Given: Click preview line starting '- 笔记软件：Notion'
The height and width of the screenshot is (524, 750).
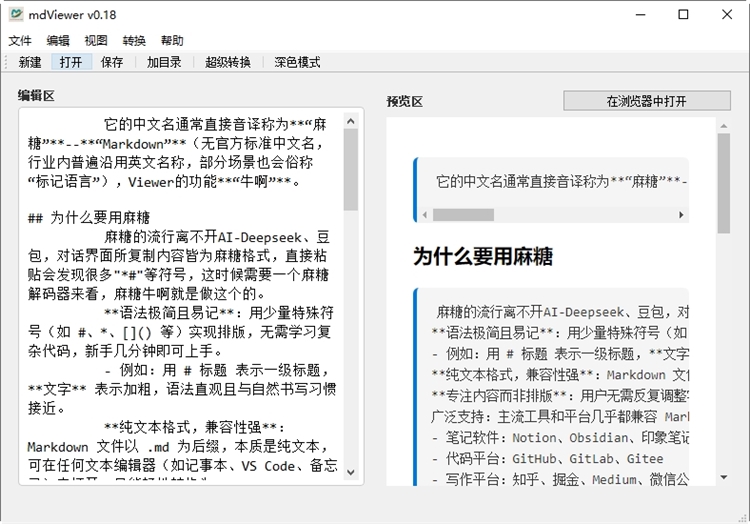Looking at the screenshot, I should pyautogui.click(x=560, y=438).
